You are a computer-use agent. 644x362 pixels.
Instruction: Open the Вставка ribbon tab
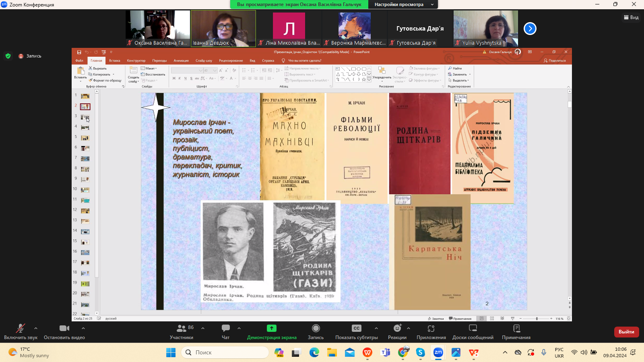[x=115, y=61]
